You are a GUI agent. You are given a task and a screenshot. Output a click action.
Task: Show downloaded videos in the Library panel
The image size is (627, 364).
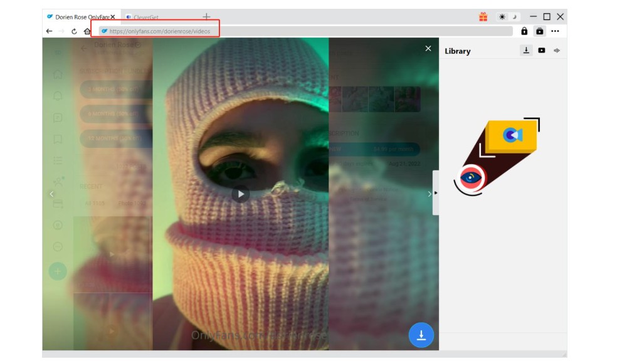coord(542,50)
